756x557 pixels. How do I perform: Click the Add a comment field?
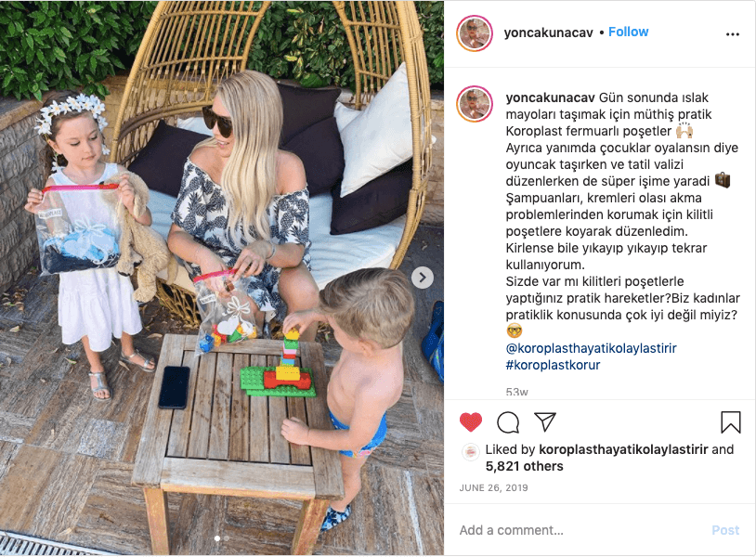[581, 530]
